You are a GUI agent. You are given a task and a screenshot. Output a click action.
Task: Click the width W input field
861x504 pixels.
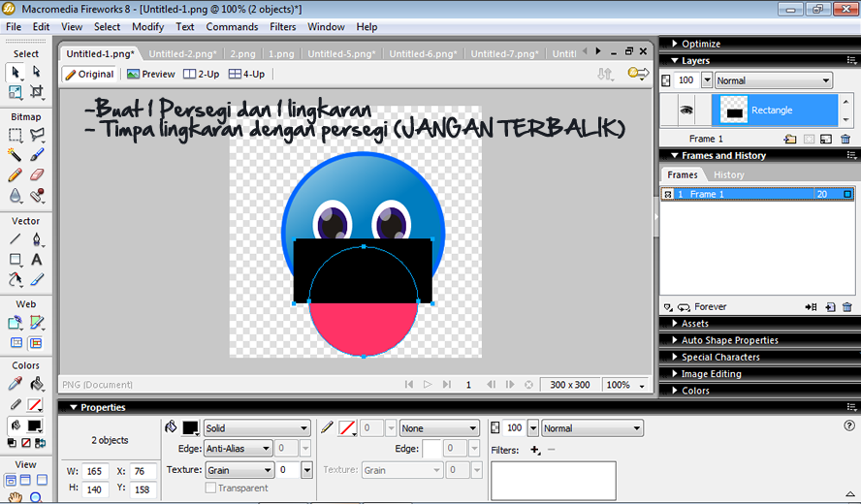[x=95, y=472]
